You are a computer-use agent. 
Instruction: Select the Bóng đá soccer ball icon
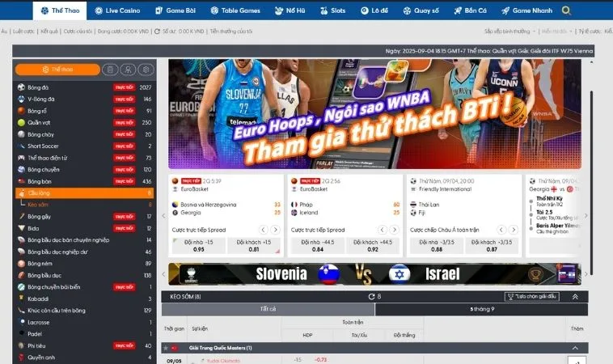point(21,87)
